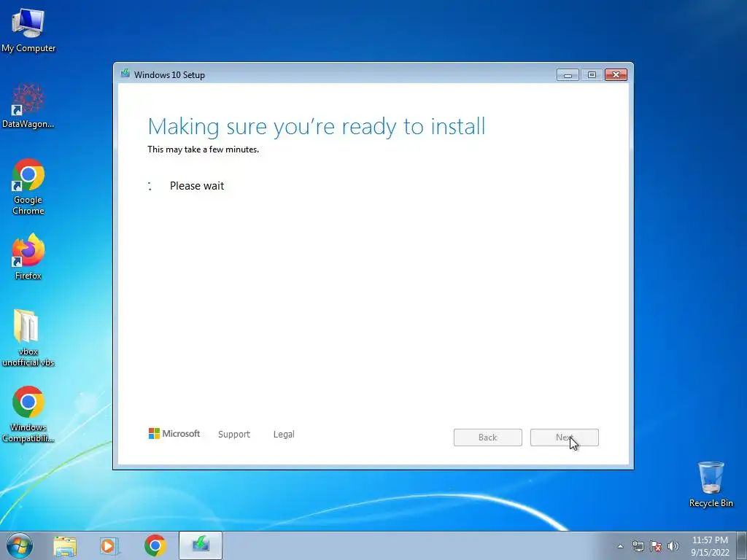
Task: Click the 'Please wait' status text
Action: tap(197, 186)
